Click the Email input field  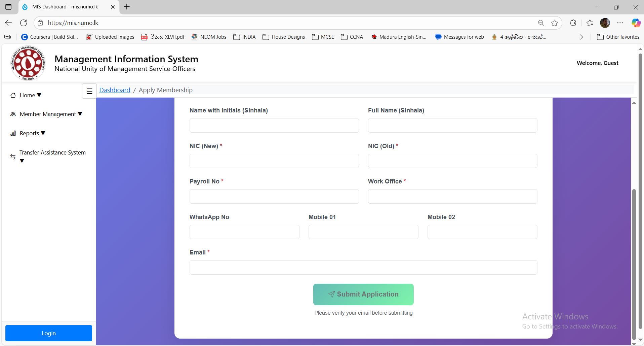coord(363,268)
